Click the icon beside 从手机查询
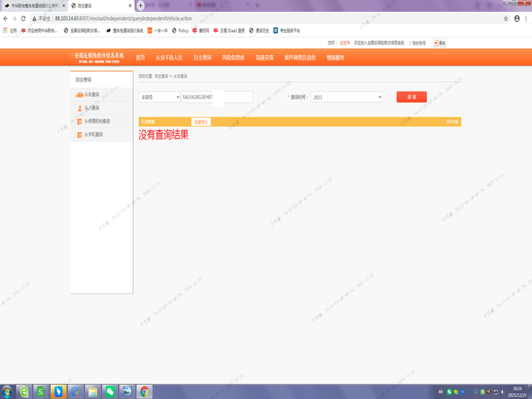 [79, 134]
